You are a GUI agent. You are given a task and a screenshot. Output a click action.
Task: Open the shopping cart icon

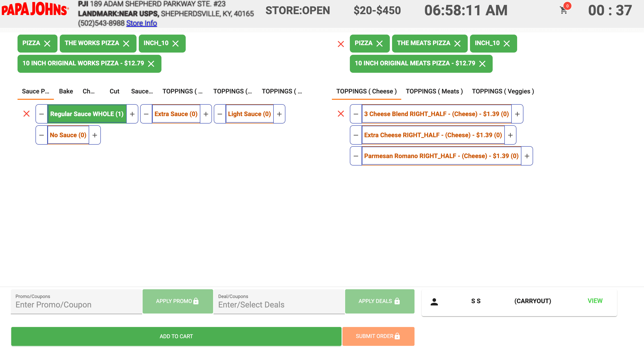click(564, 10)
